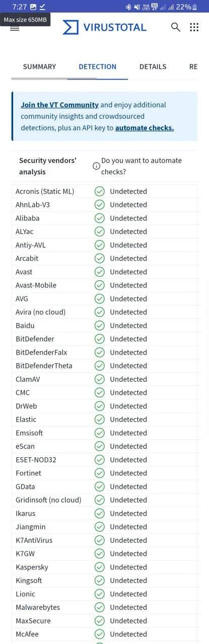Tap the Bluetooth status bar icon
Screen dimensions: 209x644
point(128,7)
